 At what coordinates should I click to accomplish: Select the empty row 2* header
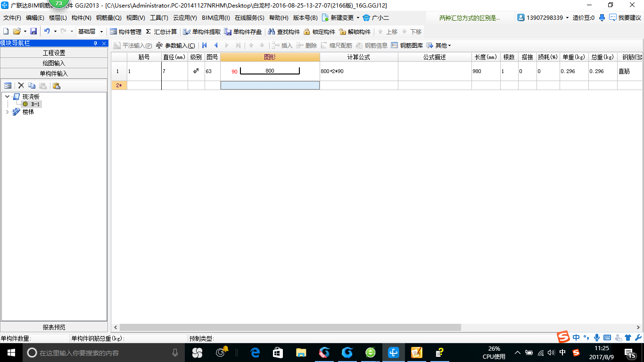pyautogui.click(x=119, y=85)
